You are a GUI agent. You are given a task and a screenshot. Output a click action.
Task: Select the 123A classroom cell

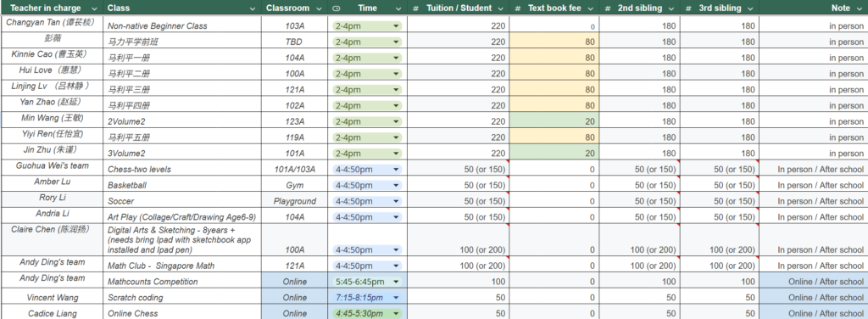pyautogui.click(x=294, y=120)
